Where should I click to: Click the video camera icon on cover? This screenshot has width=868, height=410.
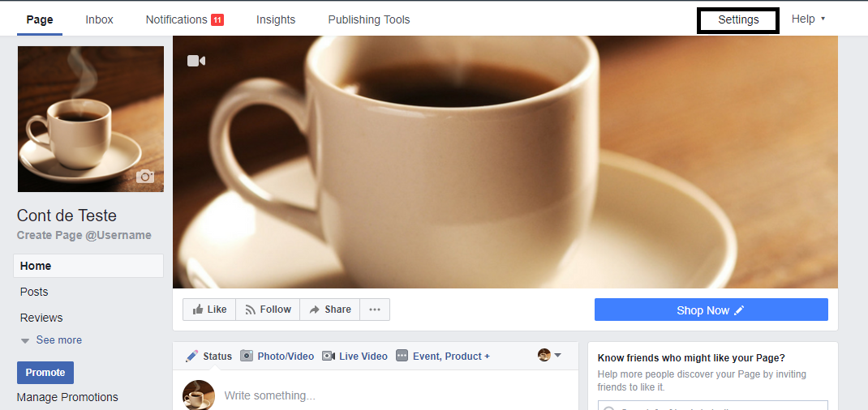coord(196,61)
